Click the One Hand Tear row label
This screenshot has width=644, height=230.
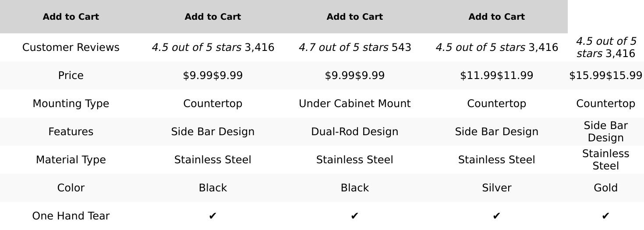click(x=71, y=216)
